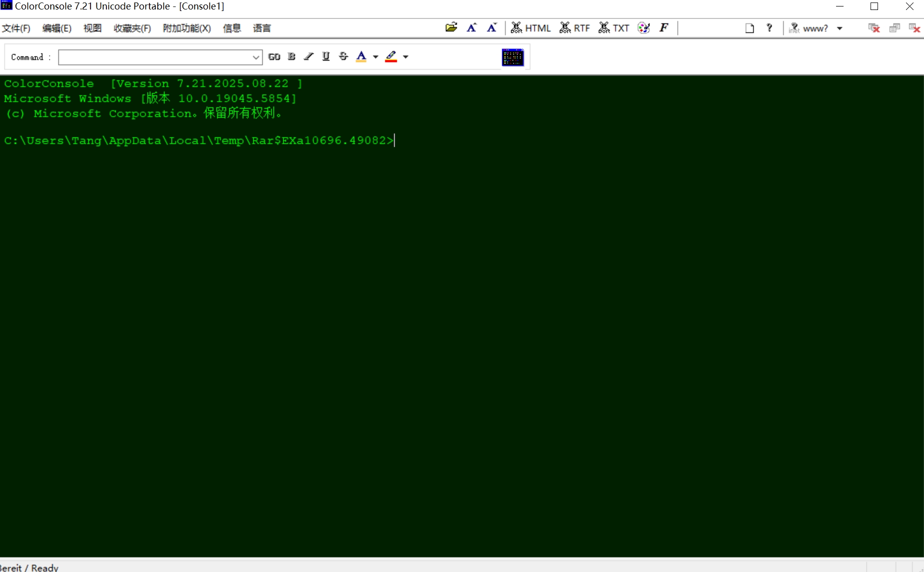Screen dimensions: 924x572
Task: Open the 附加功能(X) menu
Action: [187, 28]
